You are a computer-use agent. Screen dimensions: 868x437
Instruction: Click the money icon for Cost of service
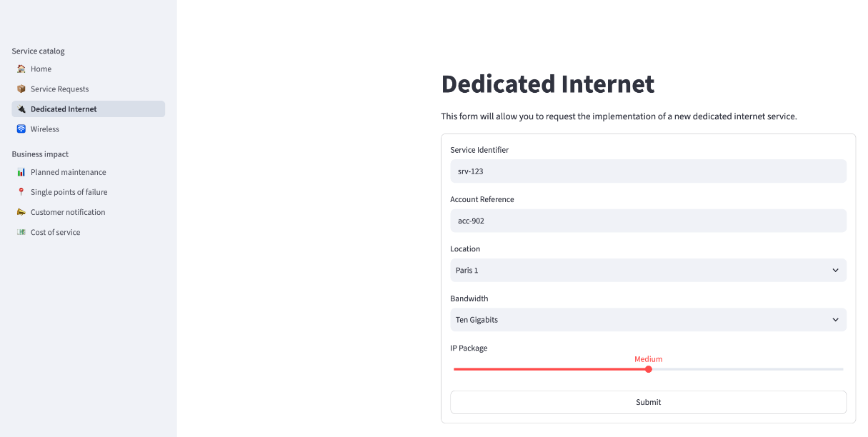point(21,232)
